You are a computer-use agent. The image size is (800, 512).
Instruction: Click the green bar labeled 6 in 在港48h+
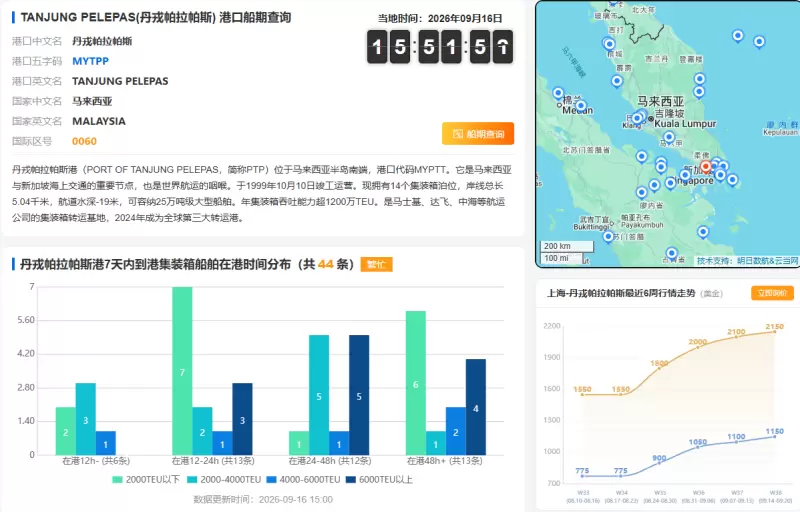click(x=416, y=383)
